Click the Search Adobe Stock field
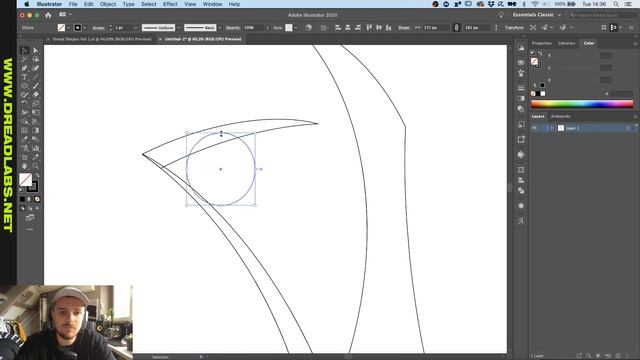640x360 pixels. [603, 15]
